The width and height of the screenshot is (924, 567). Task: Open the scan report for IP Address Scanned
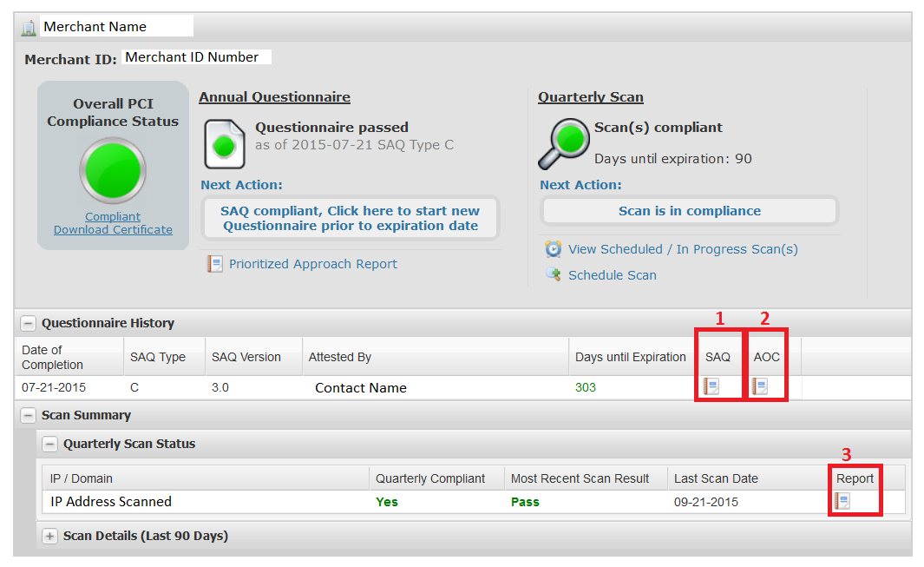(x=842, y=501)
